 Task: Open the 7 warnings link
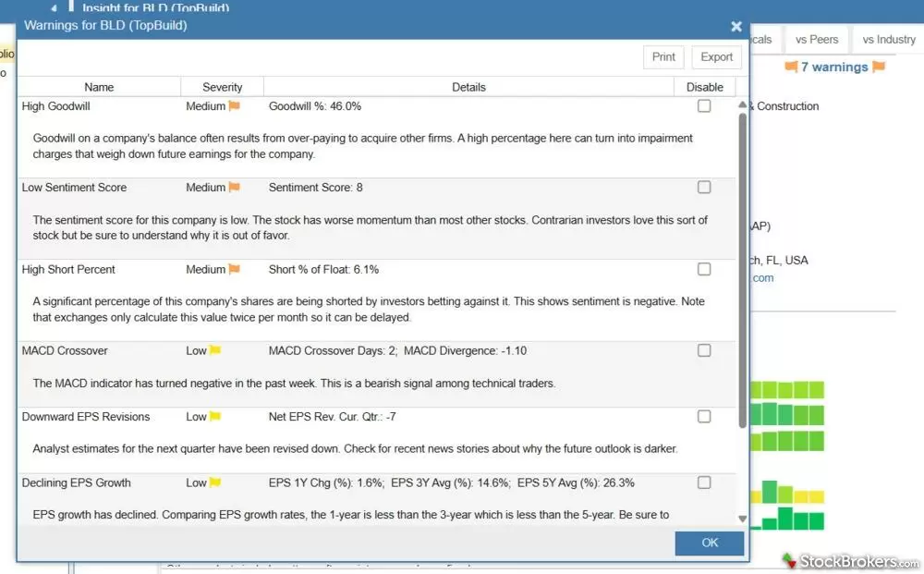834,67
